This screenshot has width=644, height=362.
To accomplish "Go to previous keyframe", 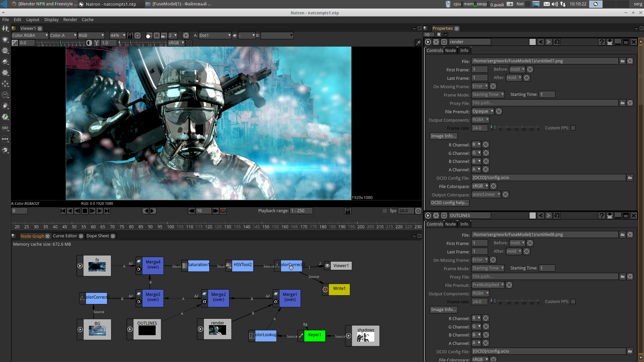I will pos(145,211).
